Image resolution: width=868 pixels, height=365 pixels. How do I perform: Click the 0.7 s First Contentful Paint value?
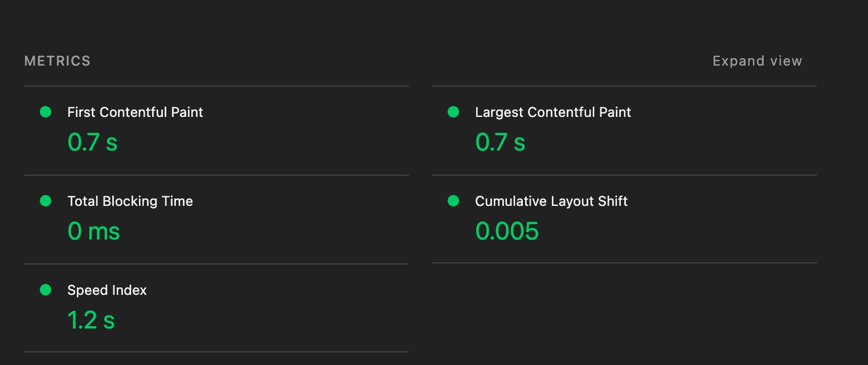pyautogui.click(x=92, y=142)
